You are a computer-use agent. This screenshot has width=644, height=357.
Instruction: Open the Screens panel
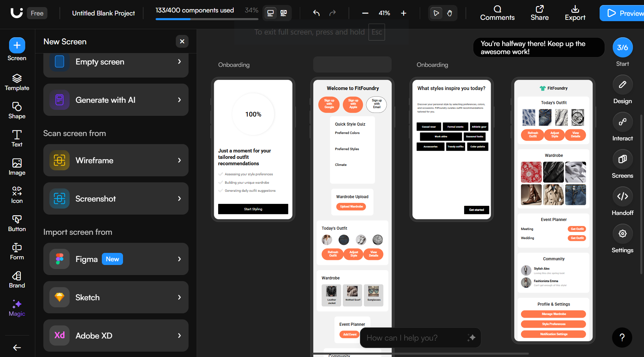click(x=622, y=164)
